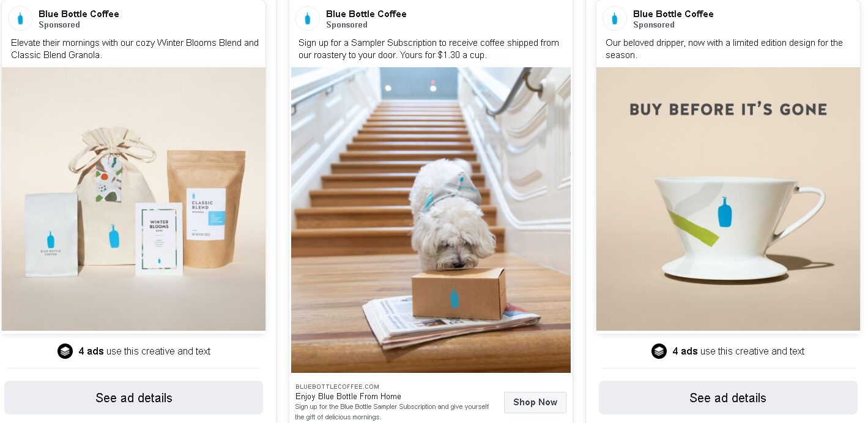Open Blue Bottle Coffee page name in third ad

pyautogui.click(x=673, y=14)
